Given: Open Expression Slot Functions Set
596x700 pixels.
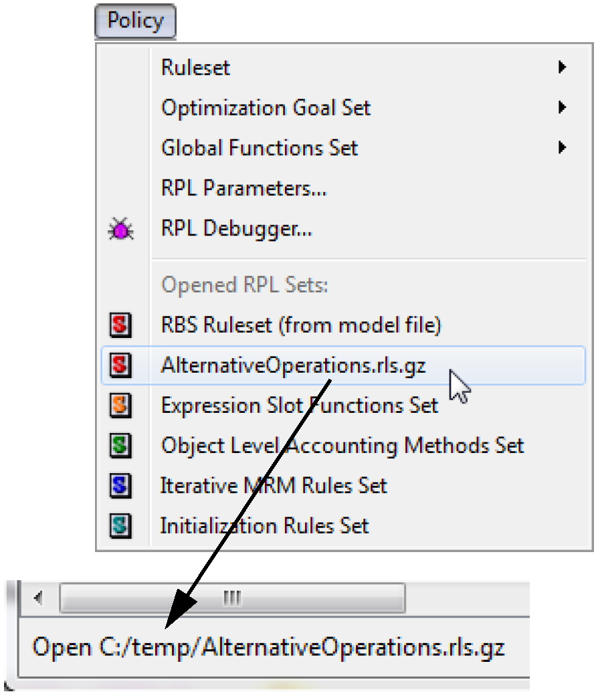Looking at the screenshot, I should click(x=300, y=406).
